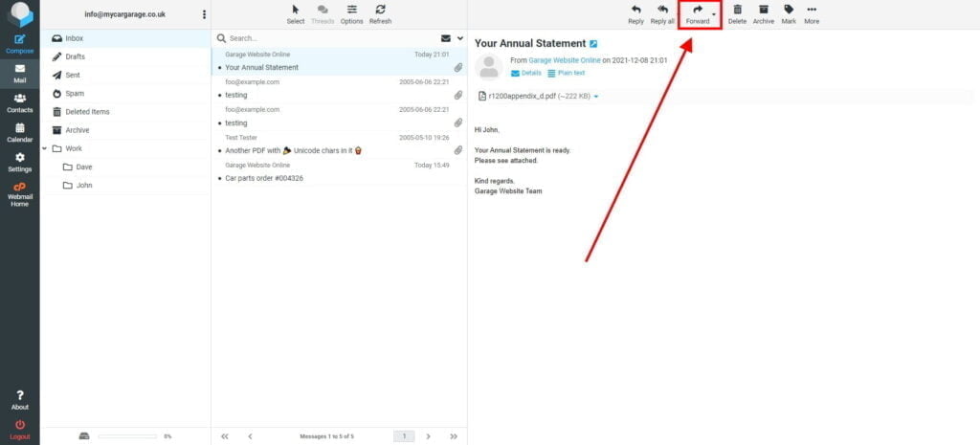Archive the open message
This screenshot has height=445, width=980.
(763, 14)
